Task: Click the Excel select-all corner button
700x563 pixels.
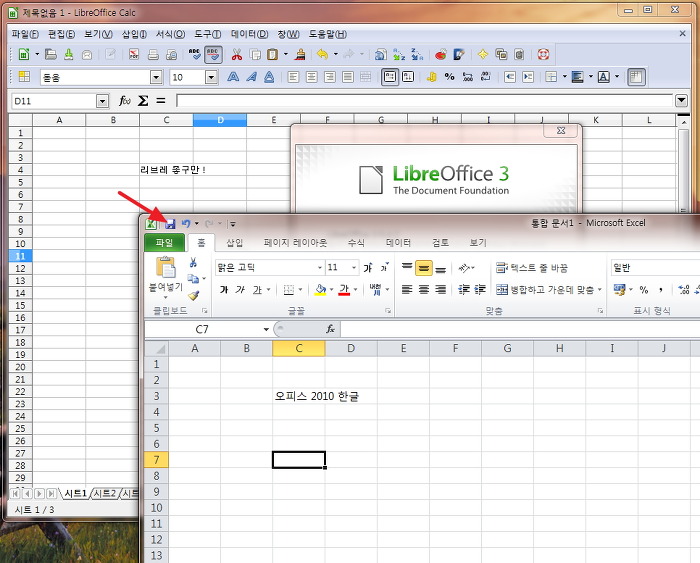Action: tap(157, 348)
